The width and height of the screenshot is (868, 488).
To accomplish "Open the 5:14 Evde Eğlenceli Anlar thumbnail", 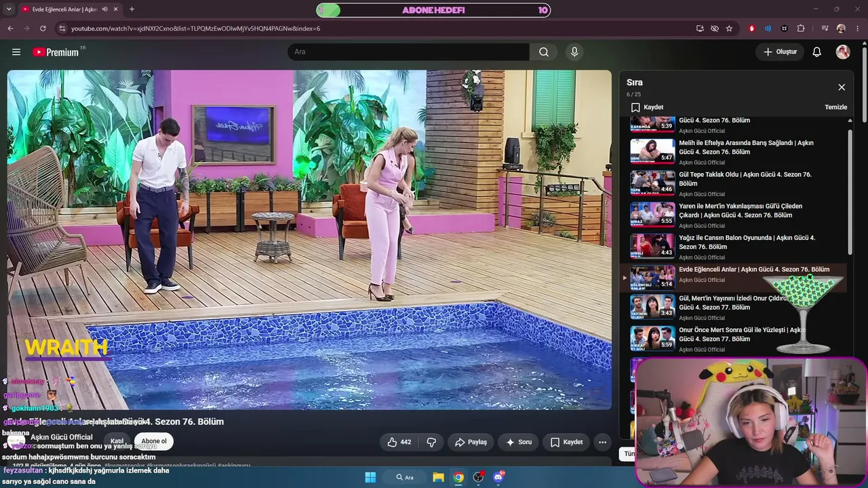I will pos(652,277).
